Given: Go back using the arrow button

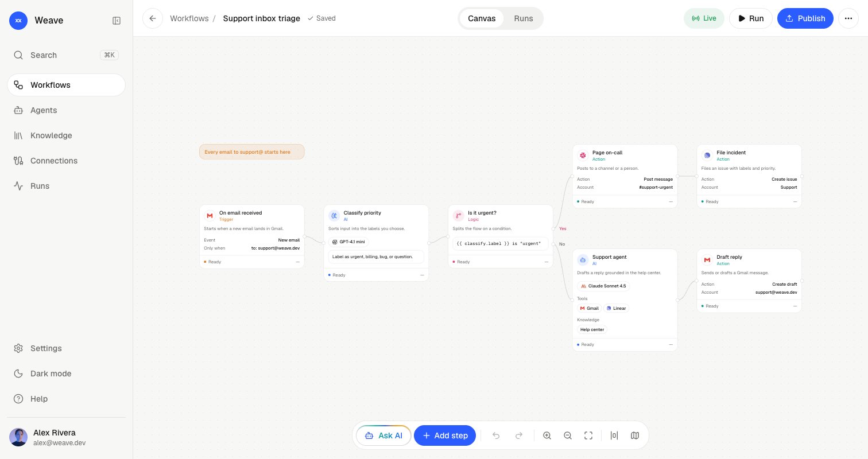Looking at the screenshot, I should click(x=152, y=18).
